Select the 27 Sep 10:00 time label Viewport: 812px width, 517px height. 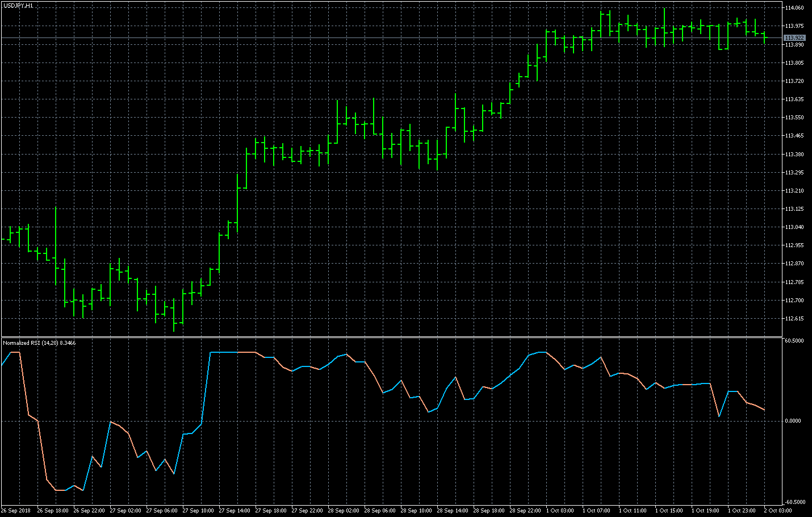198,511
